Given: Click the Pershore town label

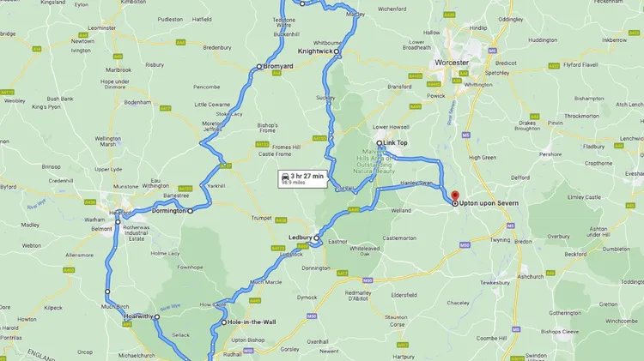Looking at the screenshot, I should pyautogui.click(x=550, y=154).
